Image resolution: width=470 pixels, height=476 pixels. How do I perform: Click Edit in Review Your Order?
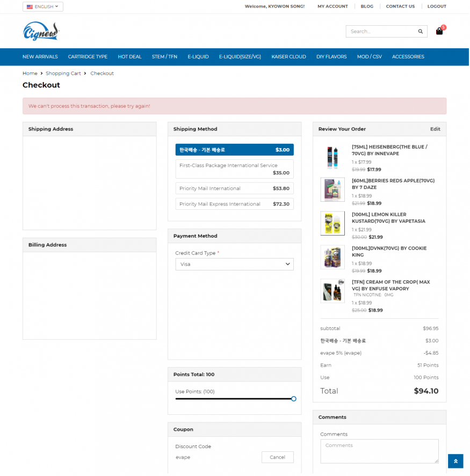(436, 129)
